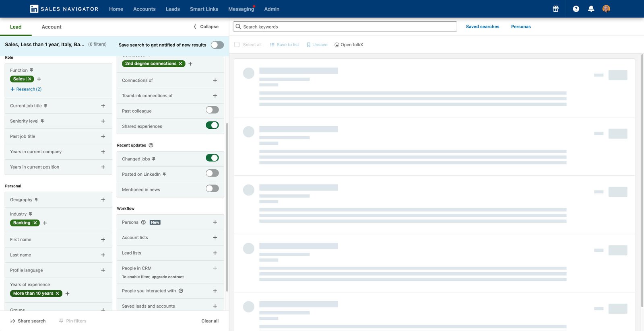Click Clear all filters

tap(210, 321)
